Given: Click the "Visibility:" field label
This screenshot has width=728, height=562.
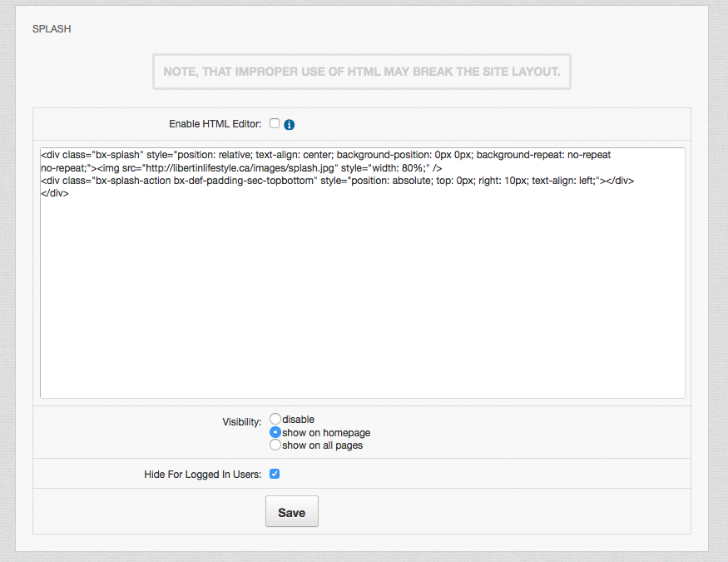Looking at the screenshot, I should tap(241, 422).
